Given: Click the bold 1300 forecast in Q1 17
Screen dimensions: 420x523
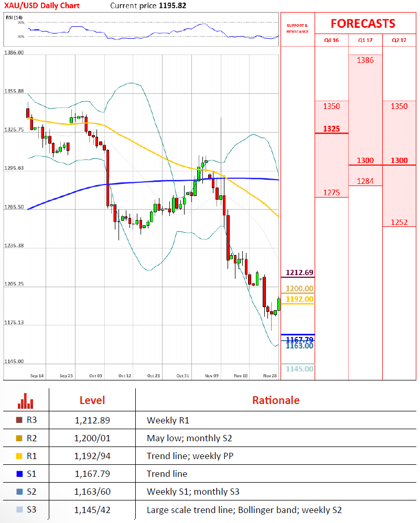Looking at the screenshot, I should click(x=365, y=160).
